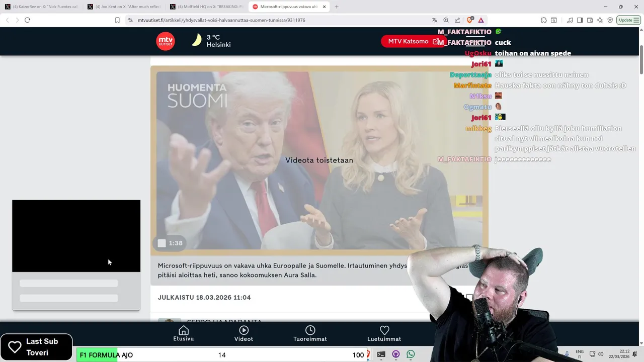Viewport: 644px width, 362px height.
Task: Open the zoom level magnifier icon
Action: click(x=446, y=20)
